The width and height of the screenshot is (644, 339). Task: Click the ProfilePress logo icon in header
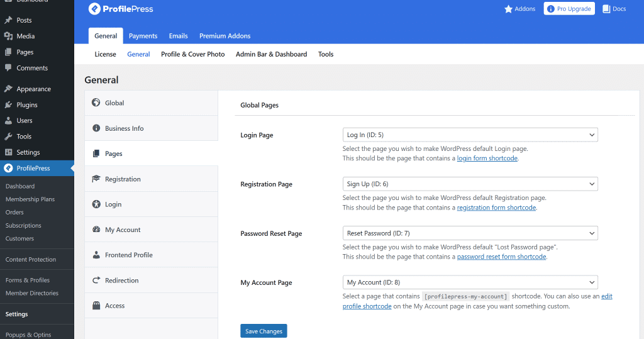tap(94, 9)
